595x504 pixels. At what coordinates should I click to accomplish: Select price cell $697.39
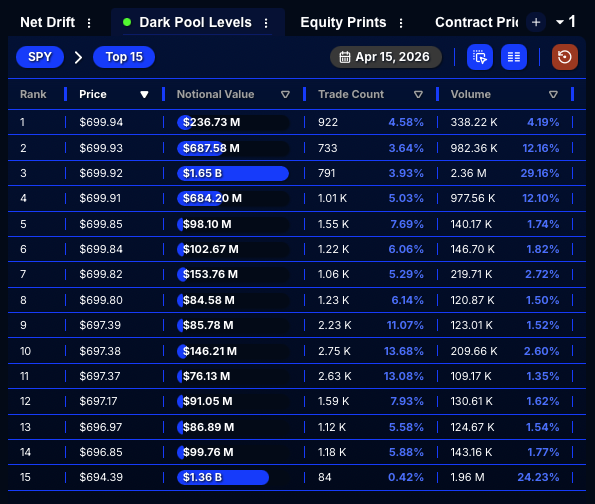pyautogui.click(x=100, y=325)
